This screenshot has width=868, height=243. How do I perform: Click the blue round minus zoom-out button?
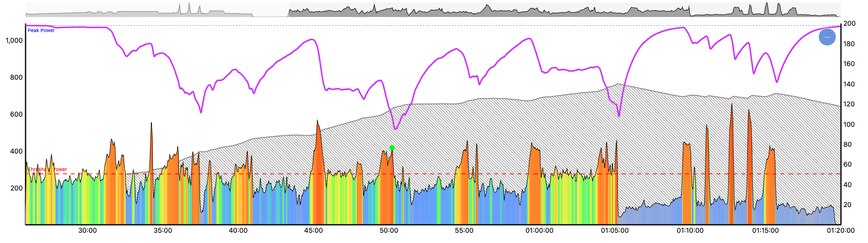coord(827,37)
